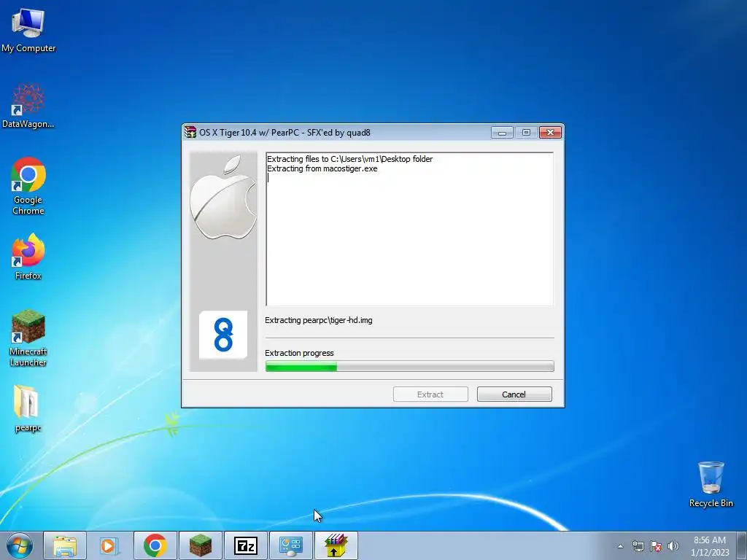
Task: Click the quad8 logo in dialog
Action: pos(223,335)
